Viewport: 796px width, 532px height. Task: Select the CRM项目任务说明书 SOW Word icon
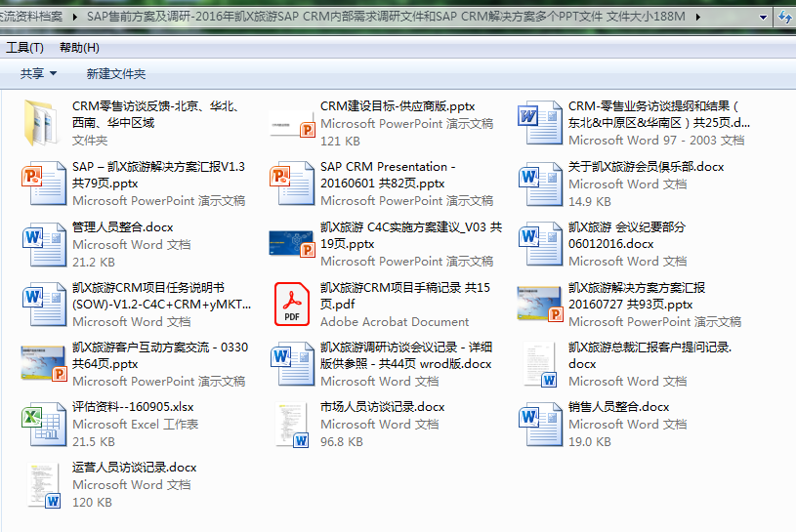point(44,304)
